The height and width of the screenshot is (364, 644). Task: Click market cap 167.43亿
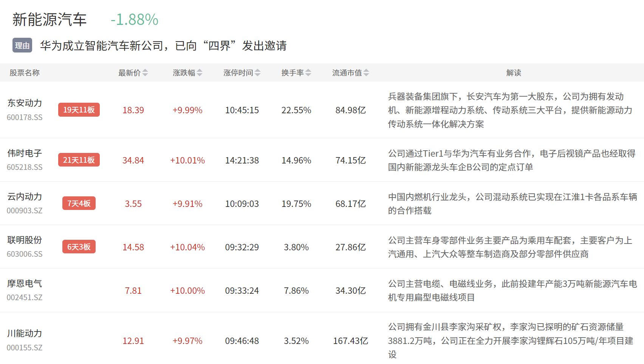tap(351, 341)
